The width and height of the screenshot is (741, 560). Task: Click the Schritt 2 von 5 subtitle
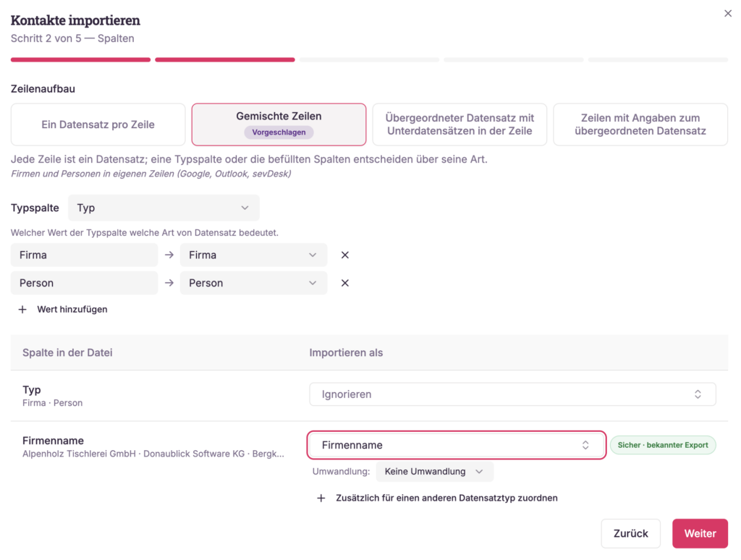[x=72, y=38]
